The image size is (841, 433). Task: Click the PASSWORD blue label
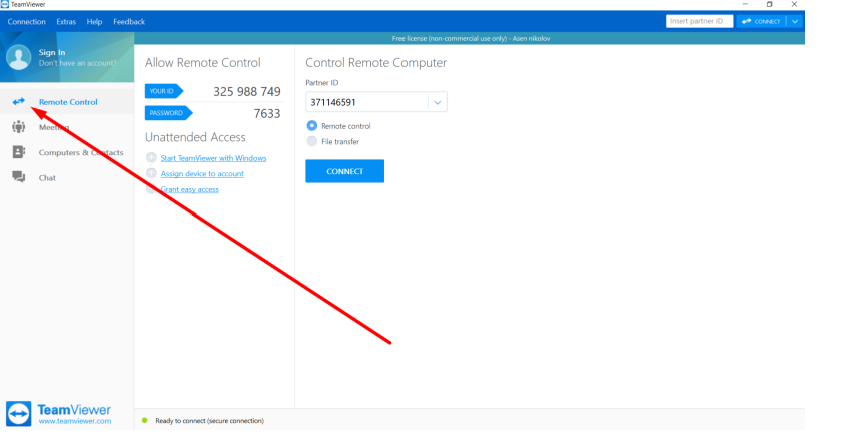pos(168,113)
